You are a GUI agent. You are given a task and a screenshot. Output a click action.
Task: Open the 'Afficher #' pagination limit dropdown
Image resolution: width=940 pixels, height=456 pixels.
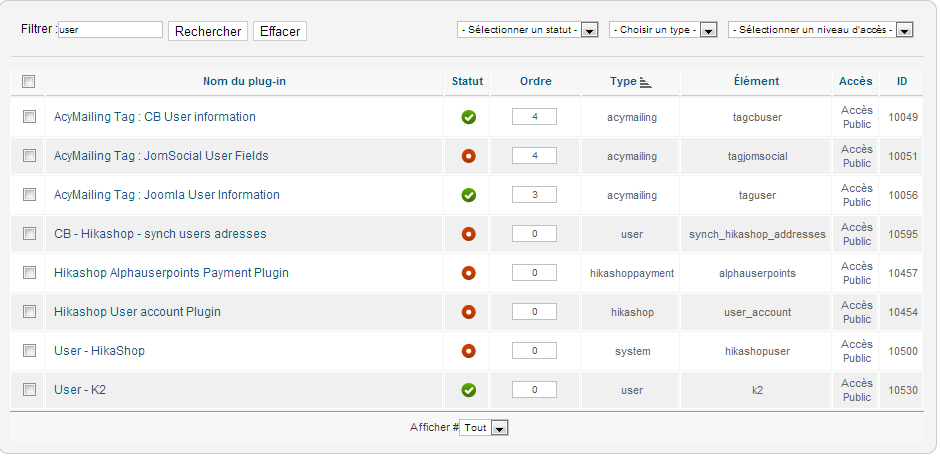click(485, 428)
